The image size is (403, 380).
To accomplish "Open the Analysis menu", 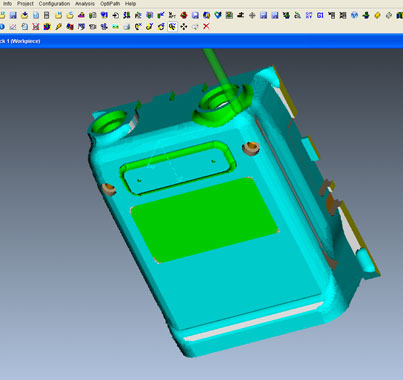I will tap(85, 4).
